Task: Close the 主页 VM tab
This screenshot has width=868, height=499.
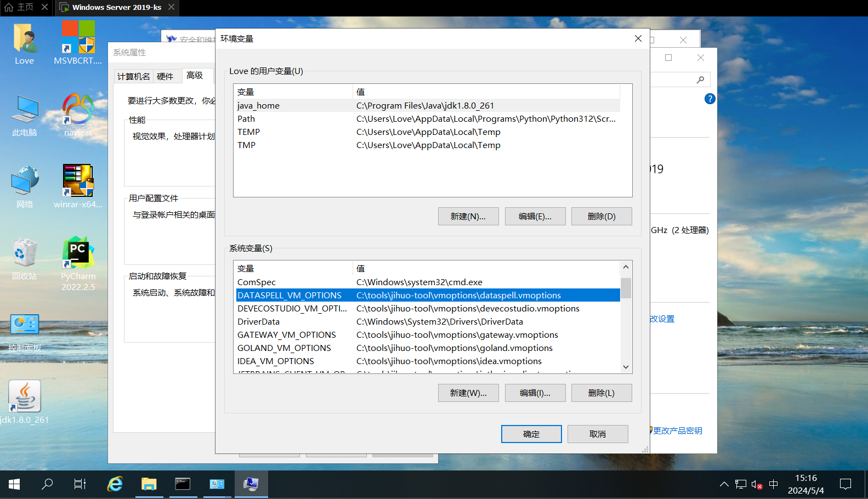Action: tap(45, 7)
